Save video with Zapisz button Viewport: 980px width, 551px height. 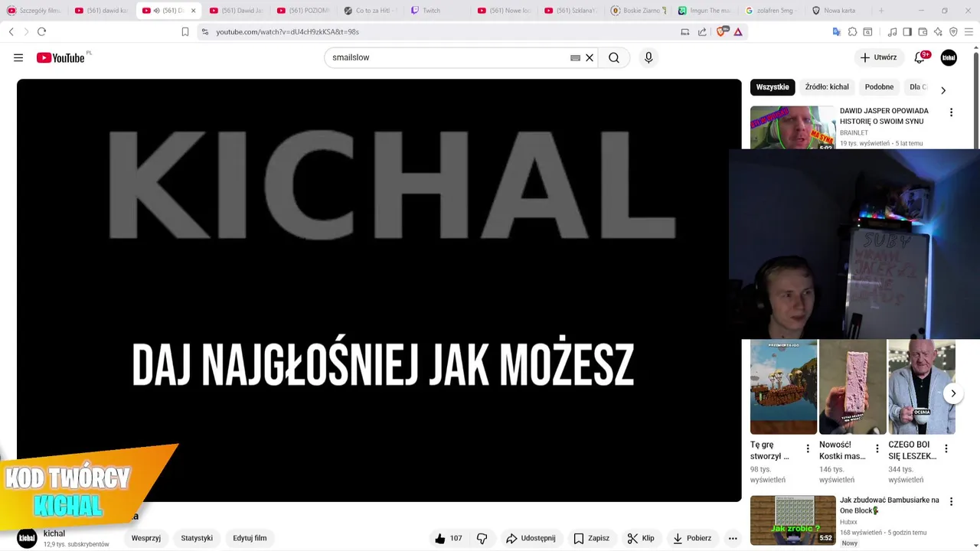click(592, 538)
